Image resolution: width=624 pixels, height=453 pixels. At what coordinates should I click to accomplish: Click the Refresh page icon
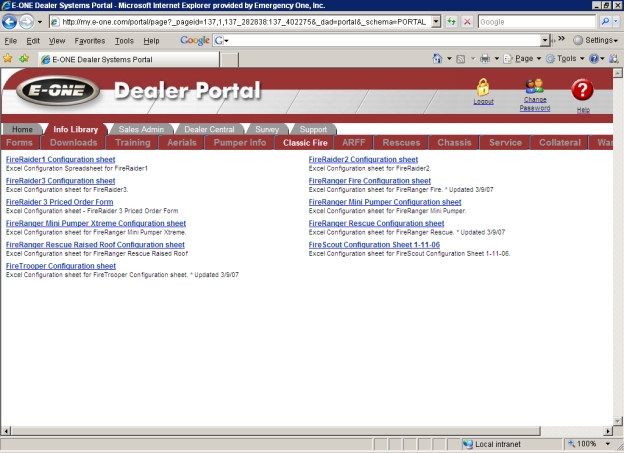click(x=451, y=21)
